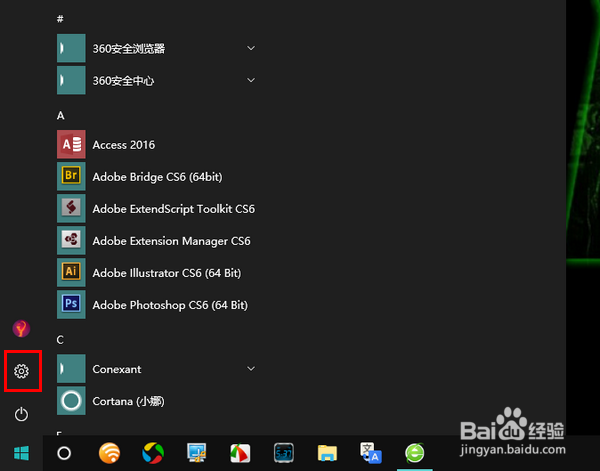Switch to the green 360 browser on taskbar
This screenshot has width=600, height=471.
click(415, 453)
